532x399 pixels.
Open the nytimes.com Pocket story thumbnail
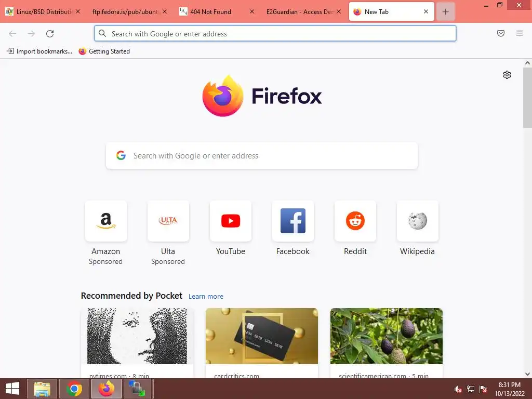click(137, 336)
